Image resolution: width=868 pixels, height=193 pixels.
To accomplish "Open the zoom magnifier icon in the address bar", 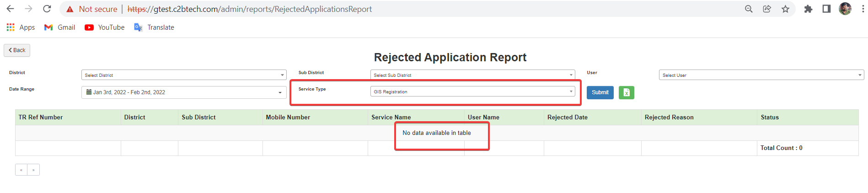I will (x=749, y=9).
